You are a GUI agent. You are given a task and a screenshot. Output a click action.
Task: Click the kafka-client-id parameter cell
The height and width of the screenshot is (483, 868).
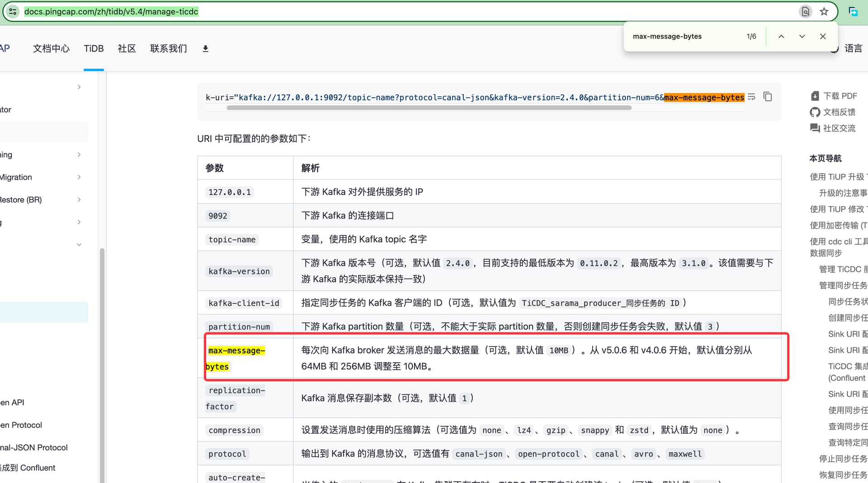pos(245,303)
